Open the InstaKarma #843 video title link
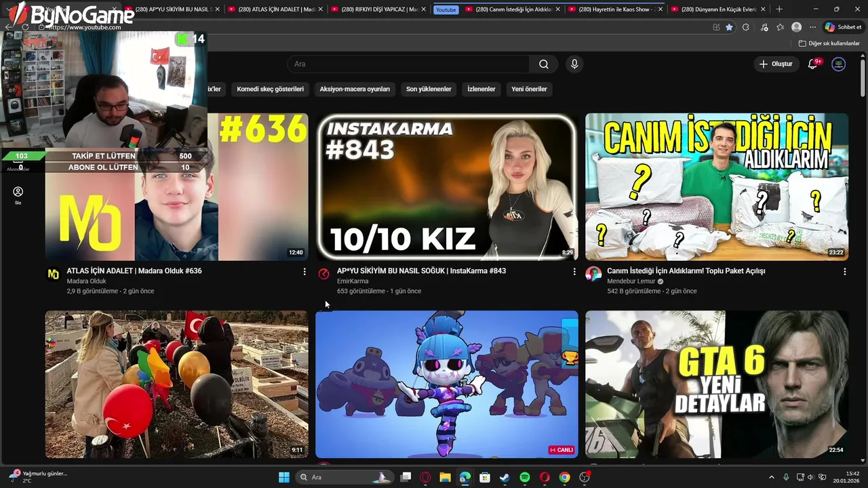 (421, 271)
